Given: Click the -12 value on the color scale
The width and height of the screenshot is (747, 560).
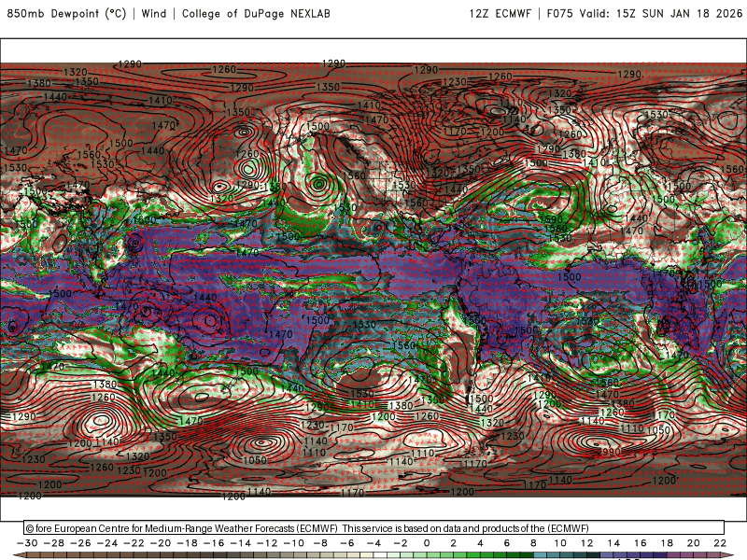Looking at the screenshot, I should 267,543.
